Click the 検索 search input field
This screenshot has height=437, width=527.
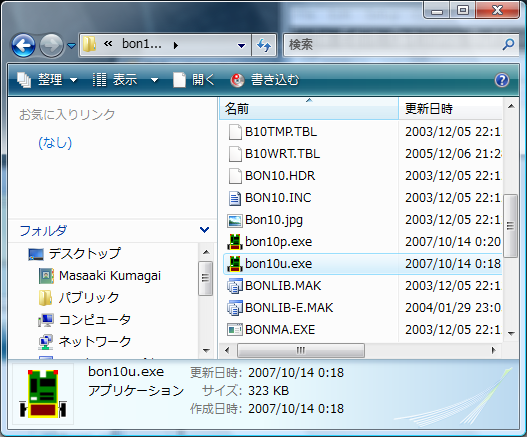coord(392,45)
